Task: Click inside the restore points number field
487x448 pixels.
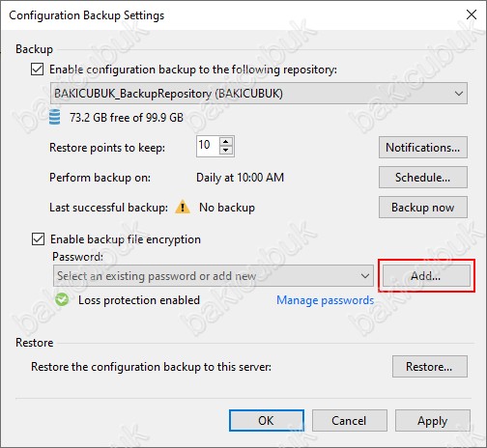Action: [x=208, y=146]
